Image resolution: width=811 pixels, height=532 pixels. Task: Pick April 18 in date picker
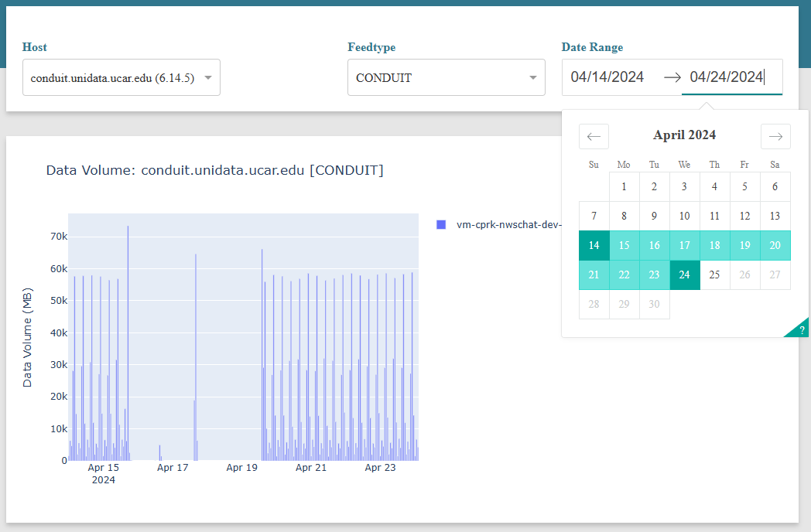715,245
